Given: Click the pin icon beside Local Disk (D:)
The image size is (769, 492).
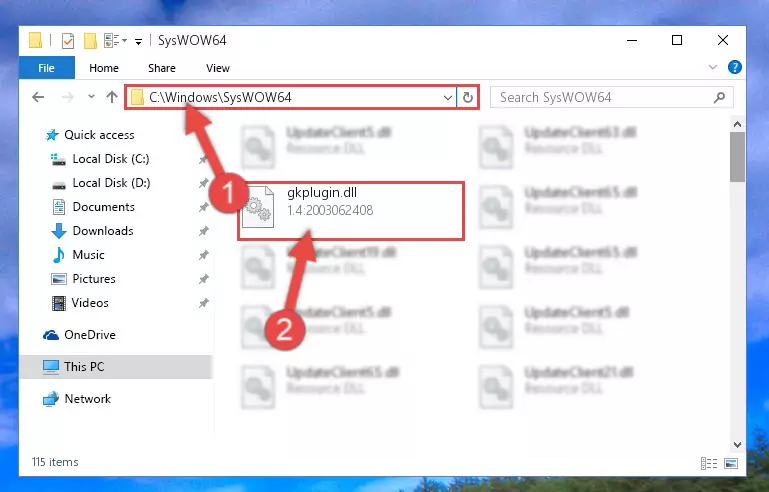Looking at the screenshot, I should [x=204, y=183].
